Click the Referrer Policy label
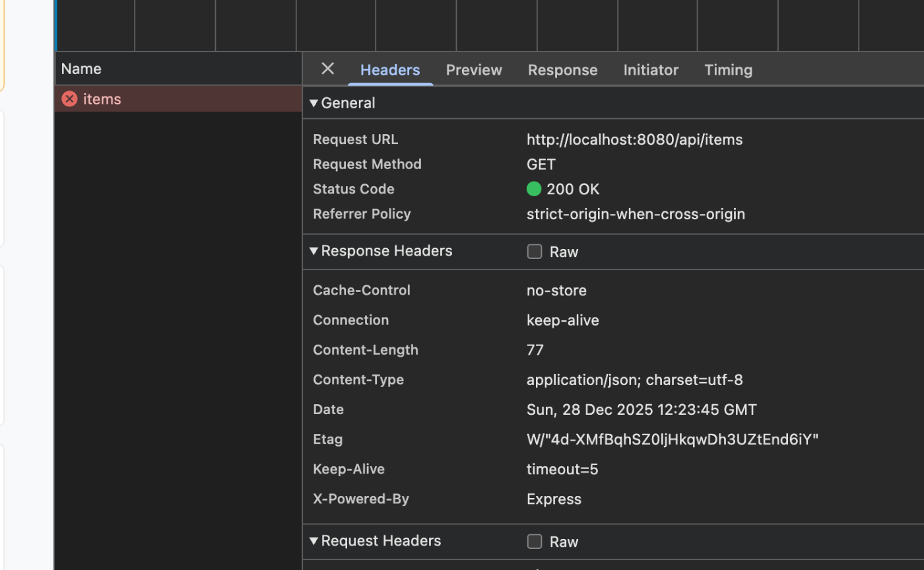 pyautogui.click(x=362, y=214)
